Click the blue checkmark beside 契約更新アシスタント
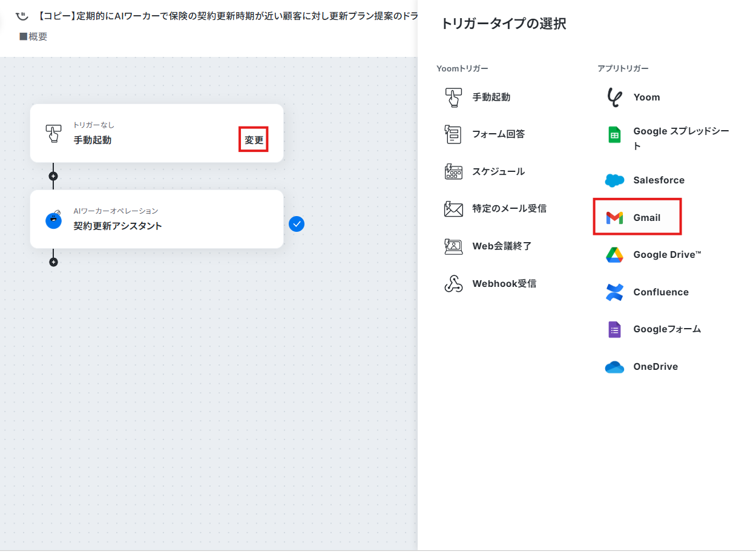 pos(296,225)
